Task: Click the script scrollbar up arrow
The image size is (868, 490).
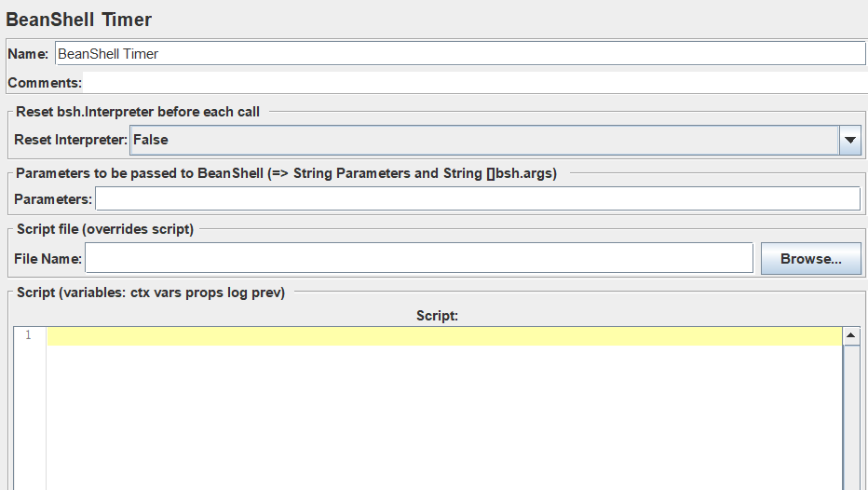Action: coord(851,335)
